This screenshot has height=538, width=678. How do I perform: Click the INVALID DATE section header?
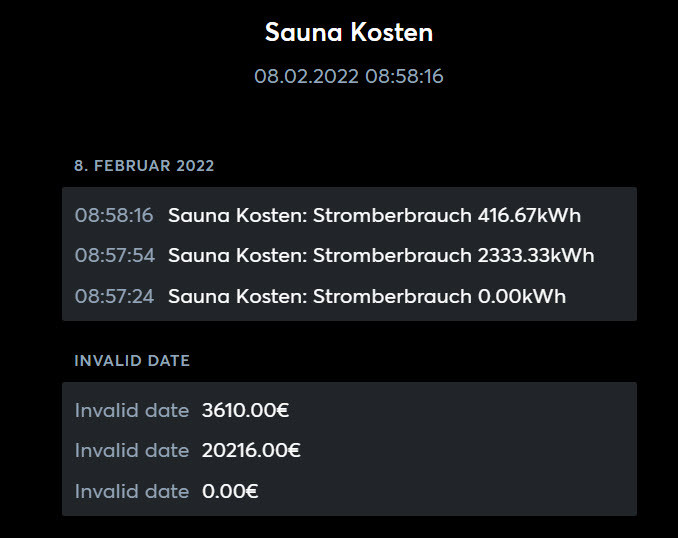pyautogui.click(x=132, y=361)
